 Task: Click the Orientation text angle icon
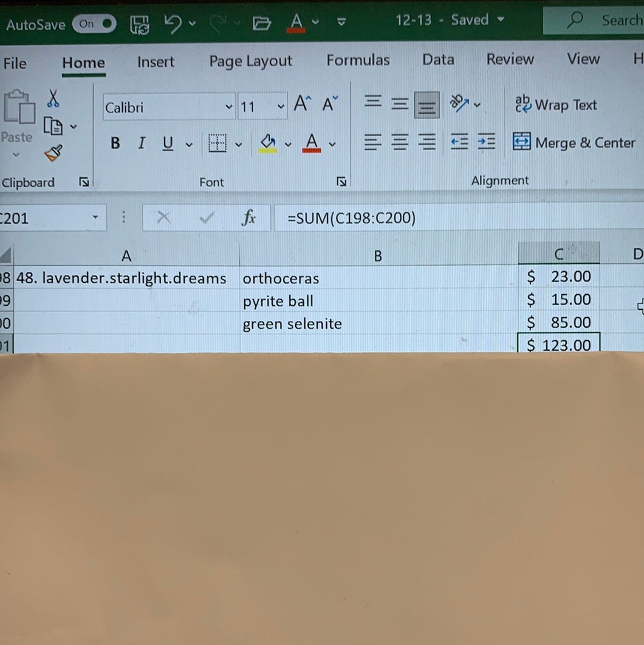pos(459,103)
